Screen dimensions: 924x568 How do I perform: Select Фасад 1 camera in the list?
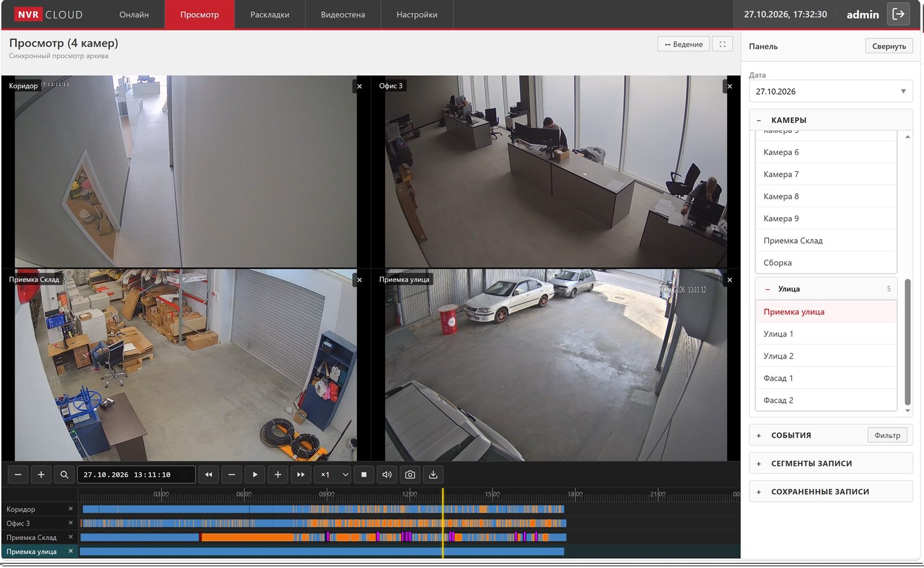[826, 378]
